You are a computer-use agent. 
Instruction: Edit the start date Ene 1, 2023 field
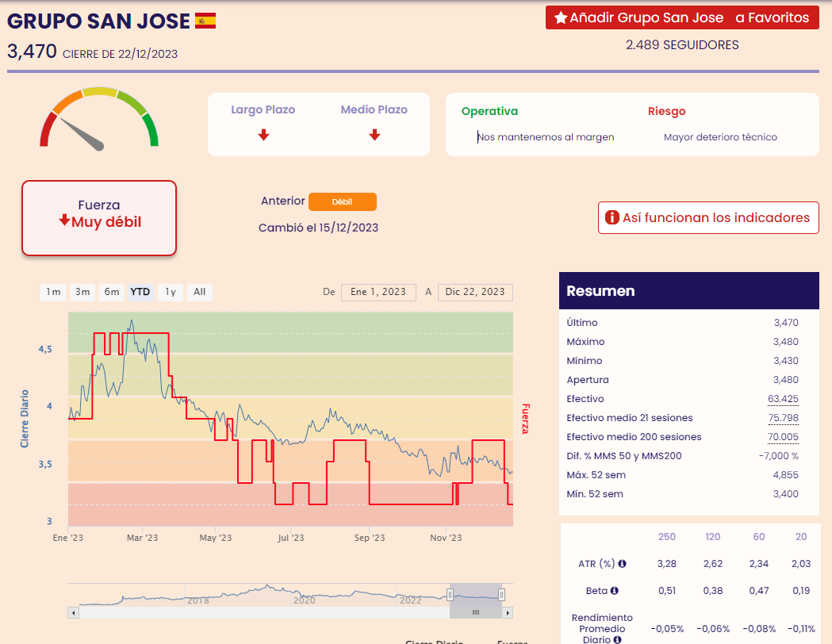point(378,293)
